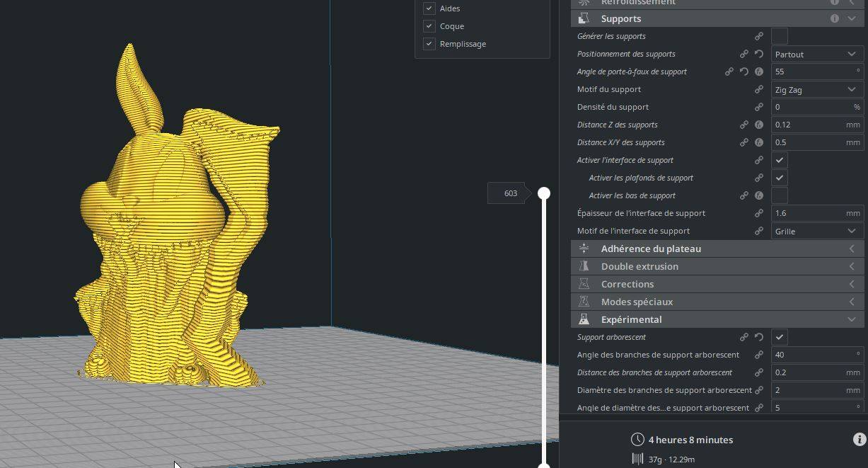Open Positionnement des supports dropdown set to Partout
The image size is (868, 468).
coord(817,54)
